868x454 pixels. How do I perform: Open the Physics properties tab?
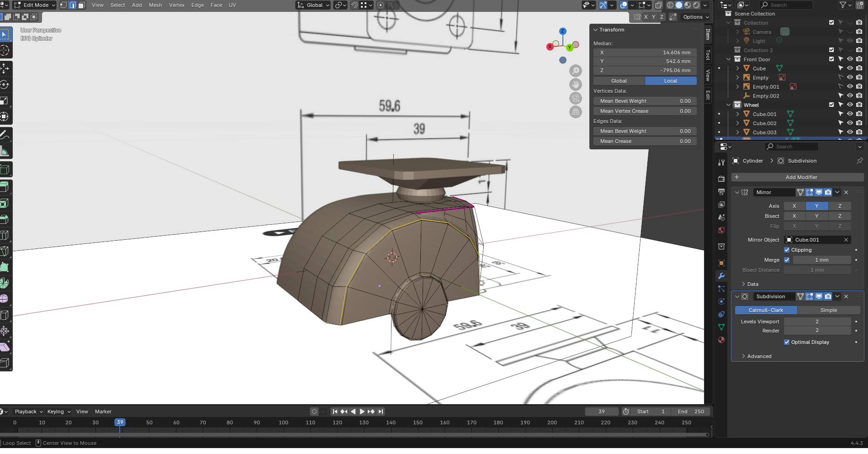pyautogui.click(x=721, y=301)
